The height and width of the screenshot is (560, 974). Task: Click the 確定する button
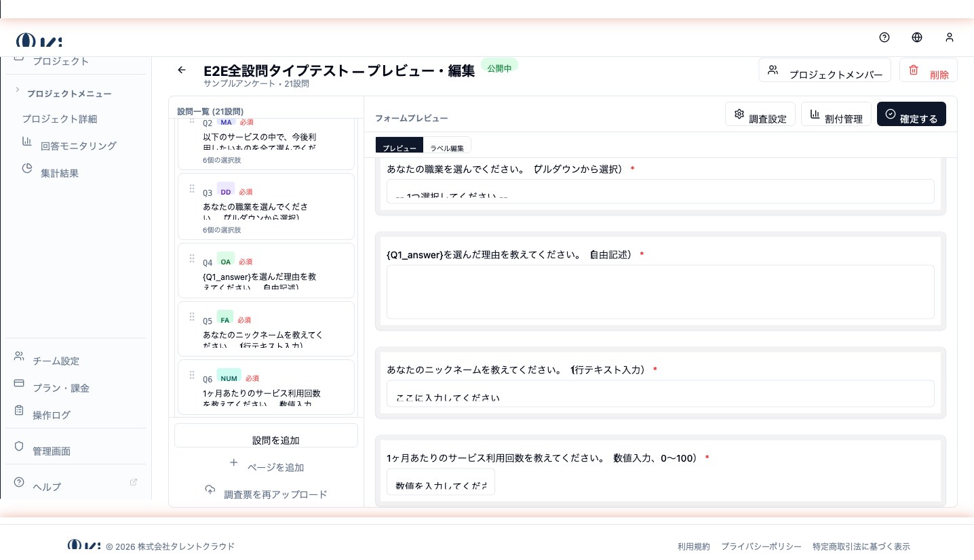coord(911,114)
